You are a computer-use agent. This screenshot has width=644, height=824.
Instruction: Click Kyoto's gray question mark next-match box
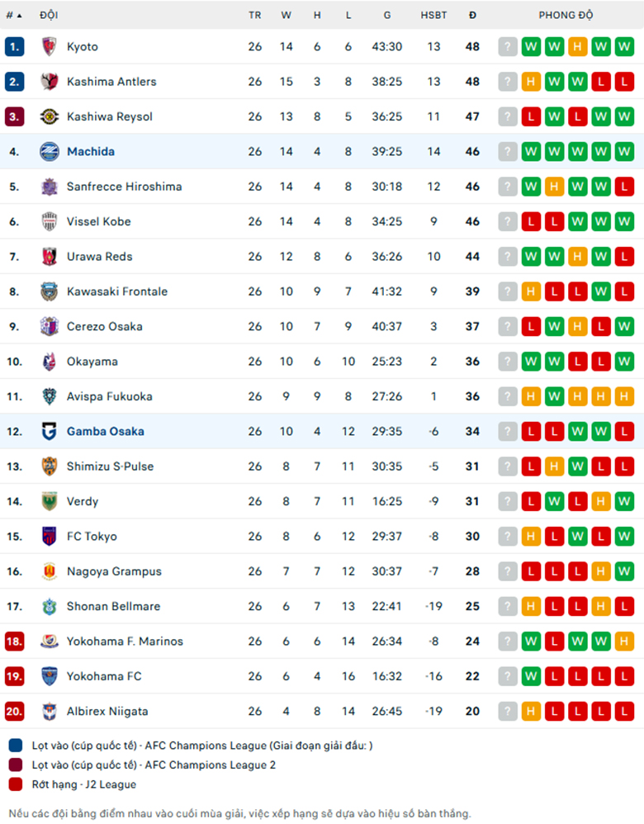508,47
